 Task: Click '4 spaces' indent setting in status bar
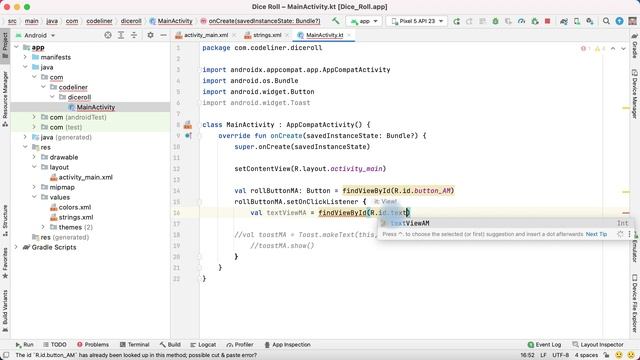[x=586, y=355]
